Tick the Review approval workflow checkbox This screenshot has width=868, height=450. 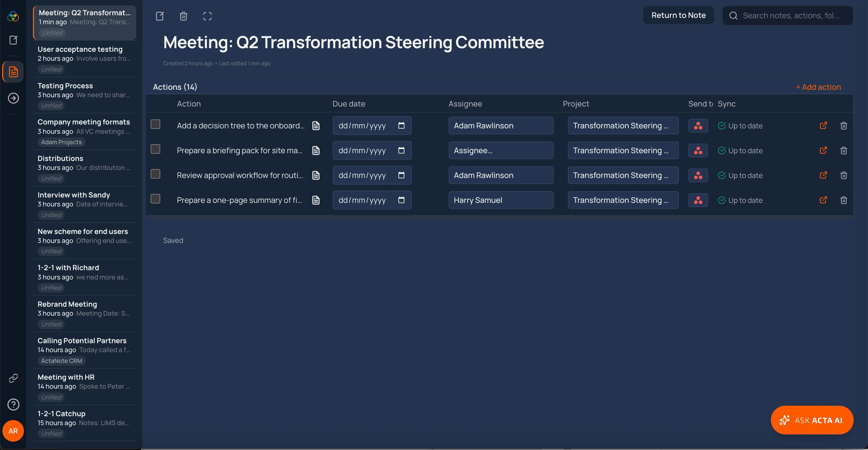[x=155, y=174]
